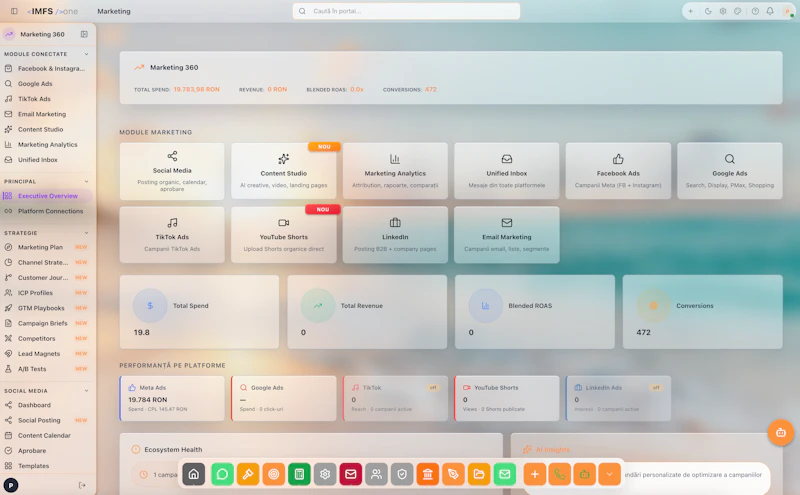
Task: Collapse the STRATEGIE section
Action: click(86, 233)
